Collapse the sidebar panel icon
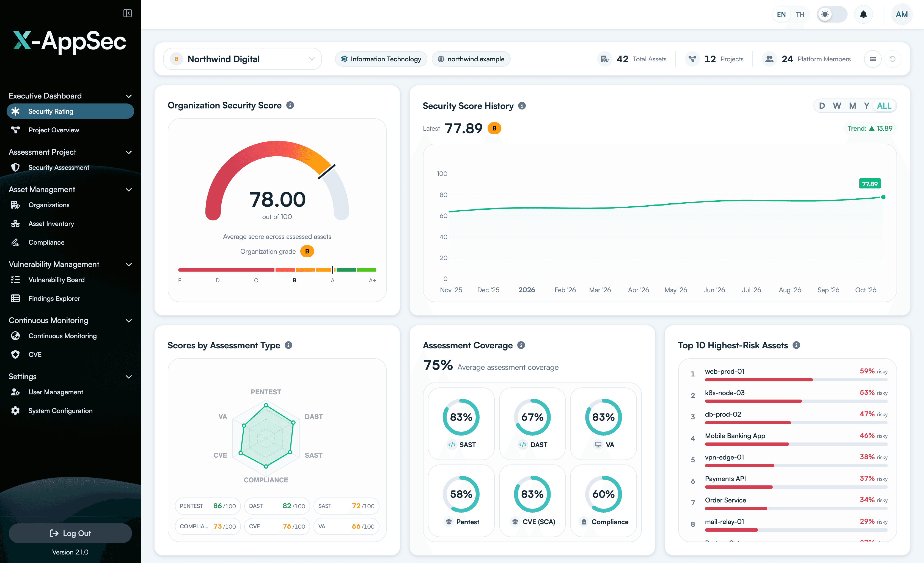 click(128, 13)
